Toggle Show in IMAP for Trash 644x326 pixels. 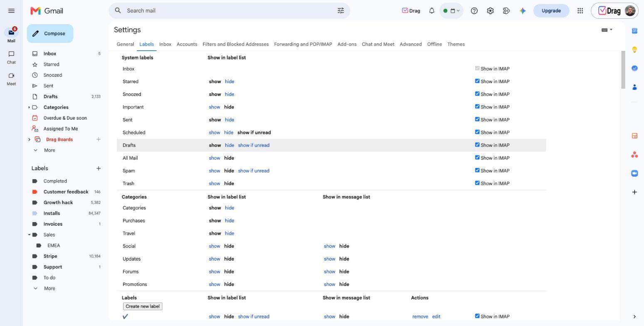coord(477,183)
